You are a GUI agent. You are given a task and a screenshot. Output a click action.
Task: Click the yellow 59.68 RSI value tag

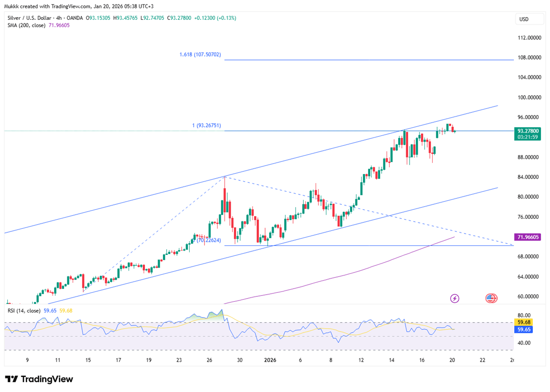(524, 322)
